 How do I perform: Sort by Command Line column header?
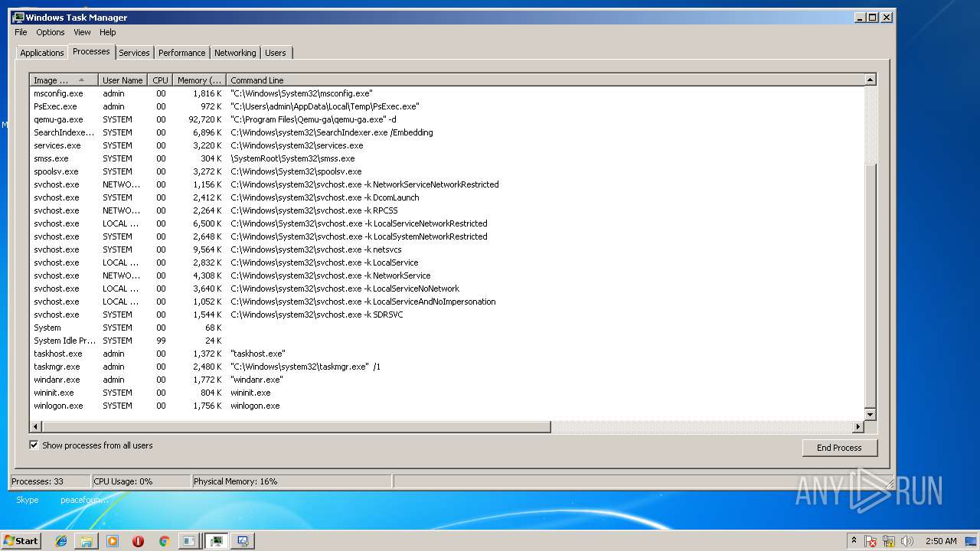(x=544, y=80)
